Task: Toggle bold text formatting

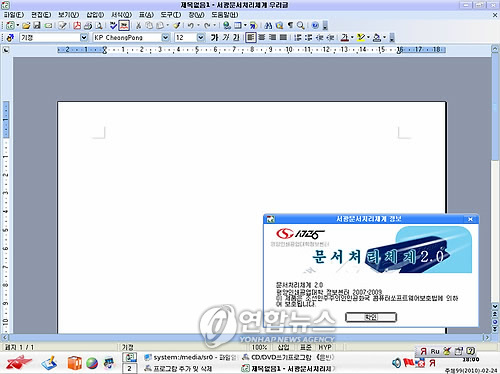Action: [x=214, y=38]
